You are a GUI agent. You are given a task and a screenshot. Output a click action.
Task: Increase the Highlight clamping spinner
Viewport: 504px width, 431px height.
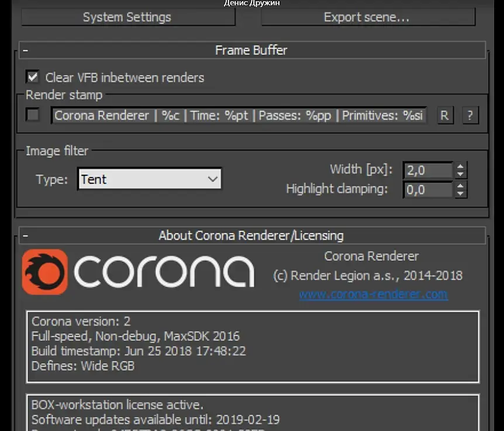(460, 186)
